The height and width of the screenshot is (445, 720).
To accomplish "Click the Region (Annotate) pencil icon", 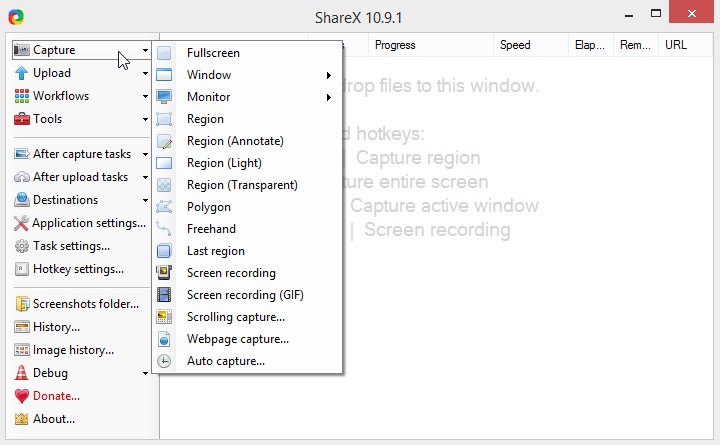I will (x=164, y=141).
